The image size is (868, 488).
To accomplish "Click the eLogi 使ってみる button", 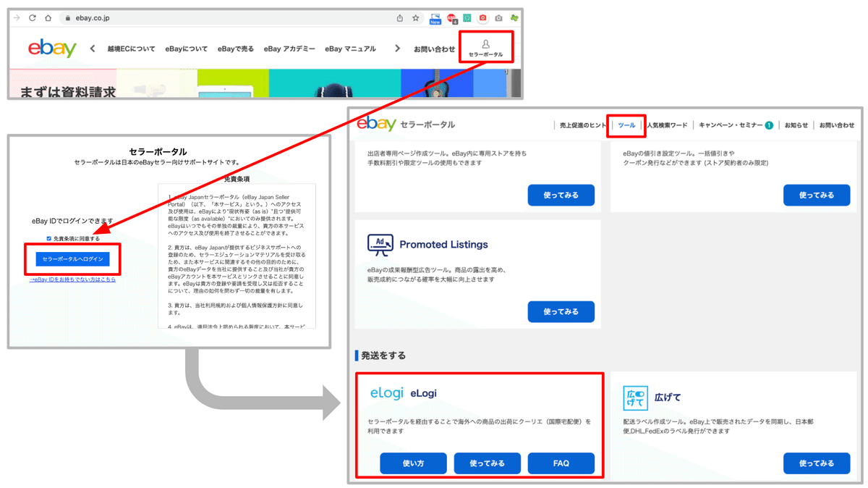I will point(488,463).
